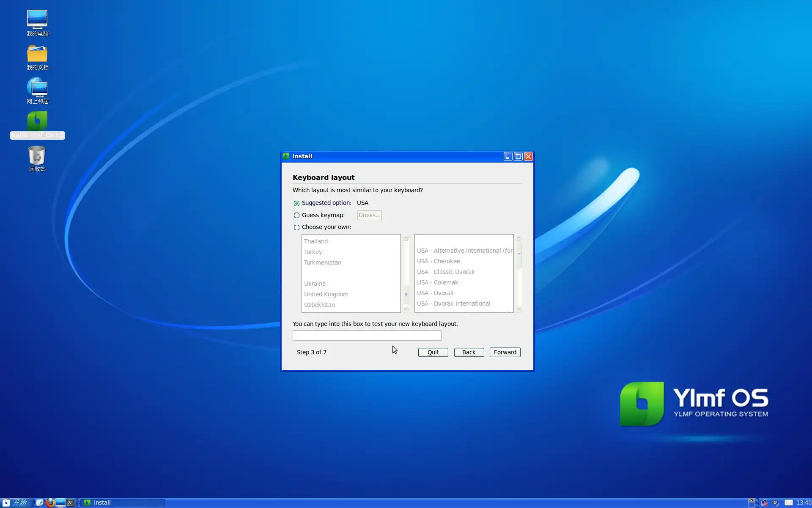The image size is (812, 508).
Task: Open the start menu button
Action: [16, 502]
